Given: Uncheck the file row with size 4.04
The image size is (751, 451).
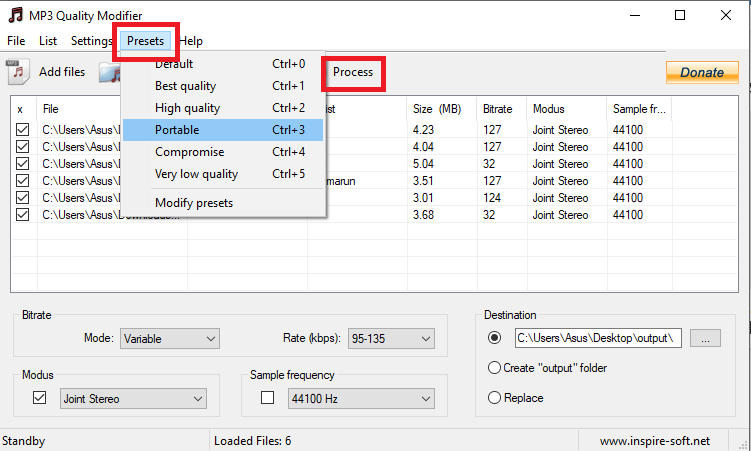Looking at the screenshot, I should [x=23, y=147].
